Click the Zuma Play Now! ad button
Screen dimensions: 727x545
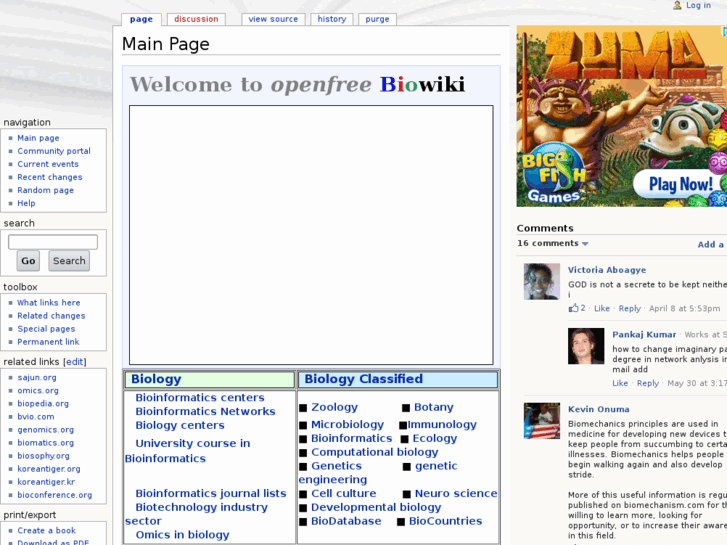click(680, 184)
